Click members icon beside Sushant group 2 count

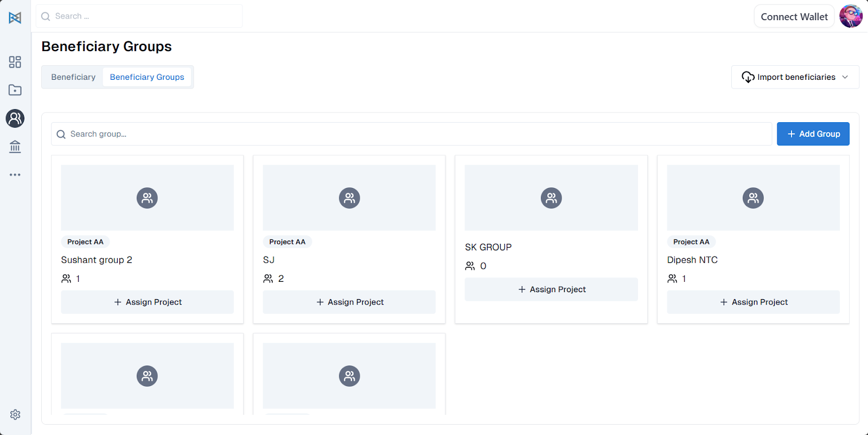[x=66, y=279]
